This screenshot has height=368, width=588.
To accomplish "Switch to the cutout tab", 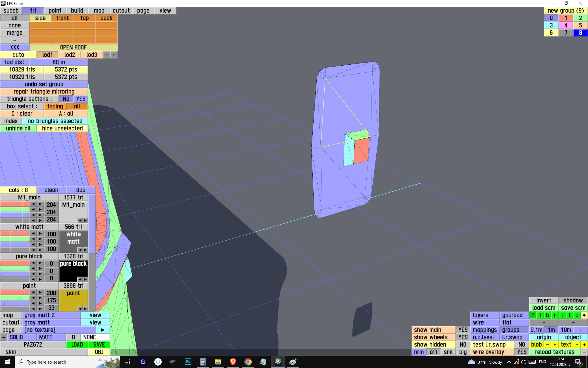I will 121,11.
